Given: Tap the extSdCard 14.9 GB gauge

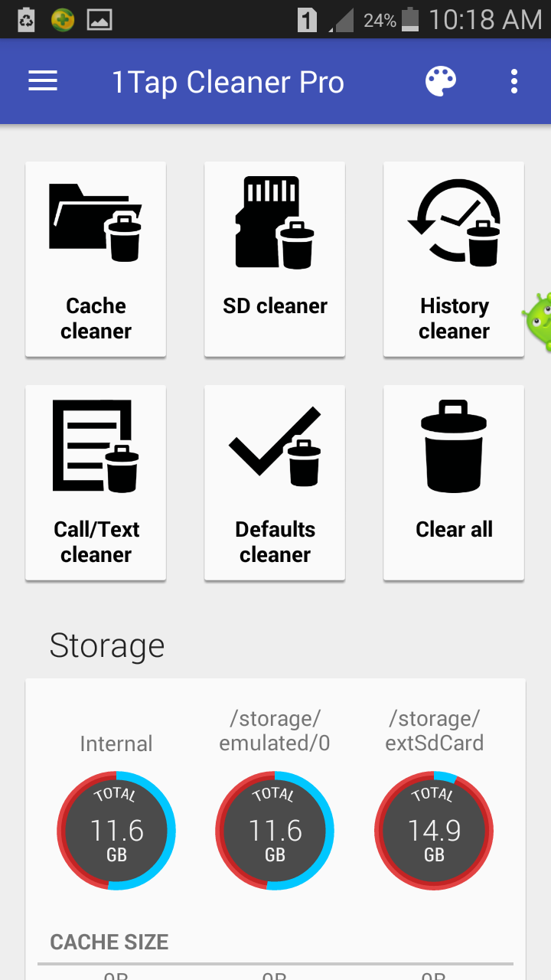Looking at the screenshot, I should pyautogui.click(x=434, y=831).
